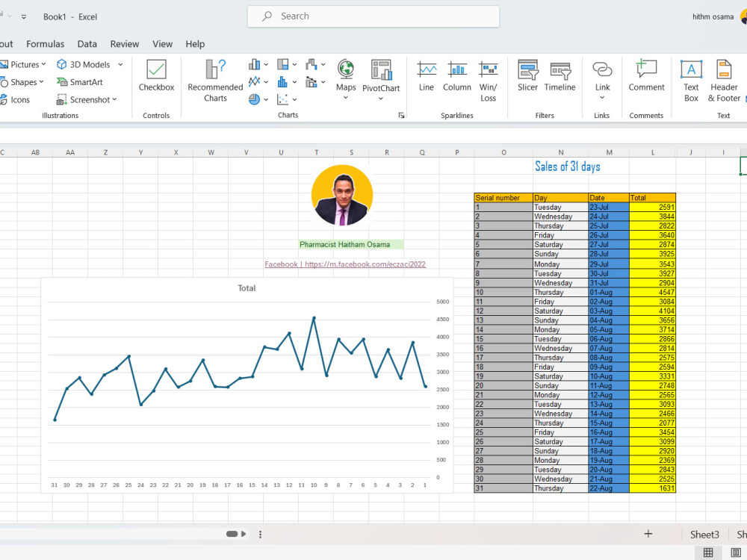Take a Screenshot clipping
Viewport: 747px width, 560px height.
pyautogui.click(x=86, y=99)
